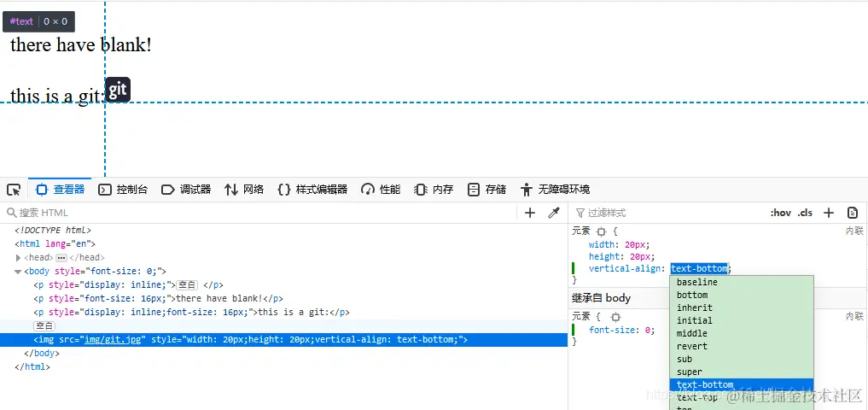Click the 空白 whitespace badge above img
The width and height of the screenshot is (868, 410).
coord(44,325)
